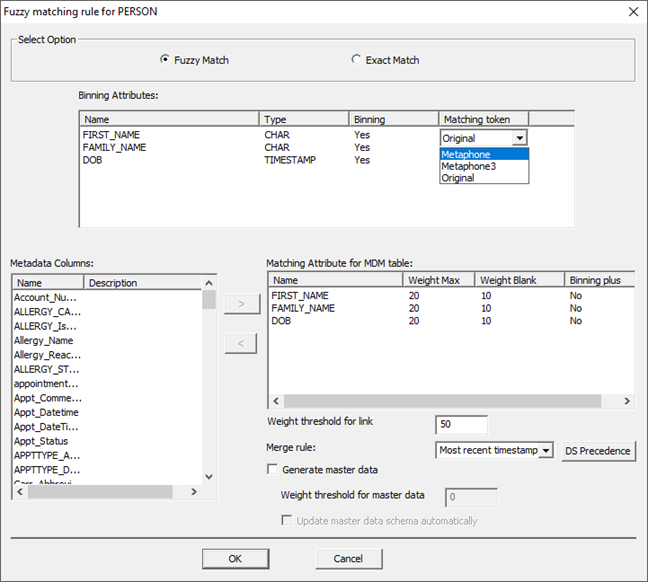Select FIRST_NAME row in Binning Attributes

point(260,135)
